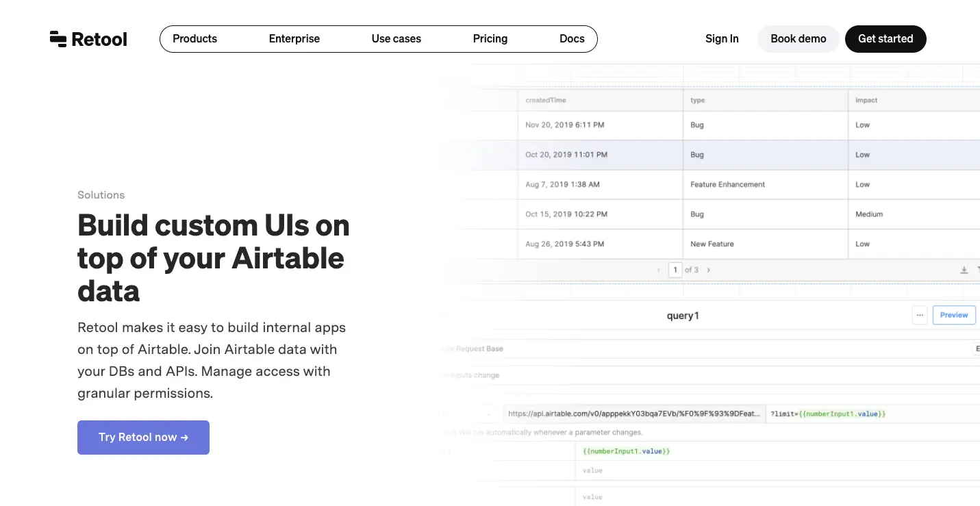Open the Docs link
980x506 pixels.
click(572, 39)
